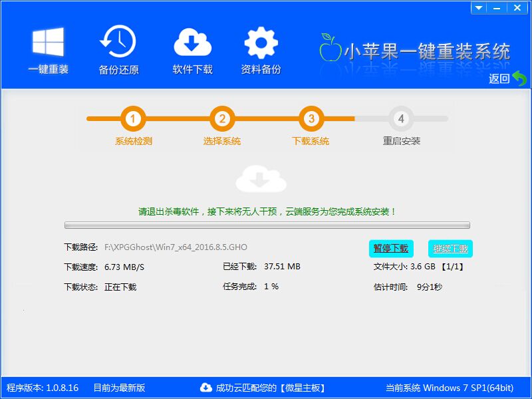Select step 4 重启安装 circle
Screen dimensions: 532x399
(401, 119)
